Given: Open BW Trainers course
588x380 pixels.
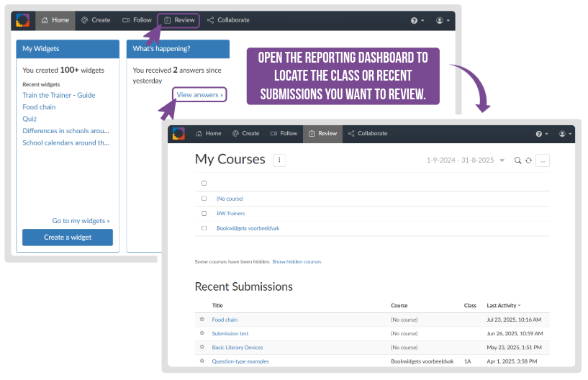Looking at the screenshot, I should [x=230, y=214].
